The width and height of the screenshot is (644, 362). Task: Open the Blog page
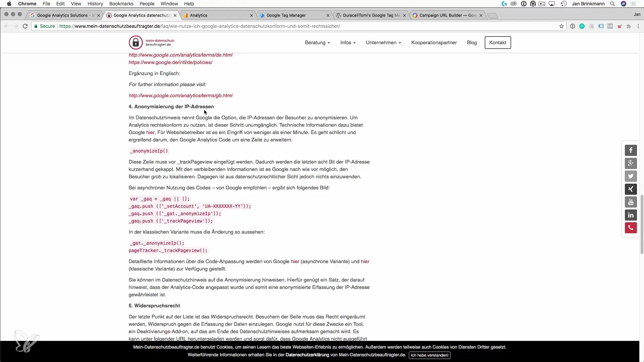(472, 43)
